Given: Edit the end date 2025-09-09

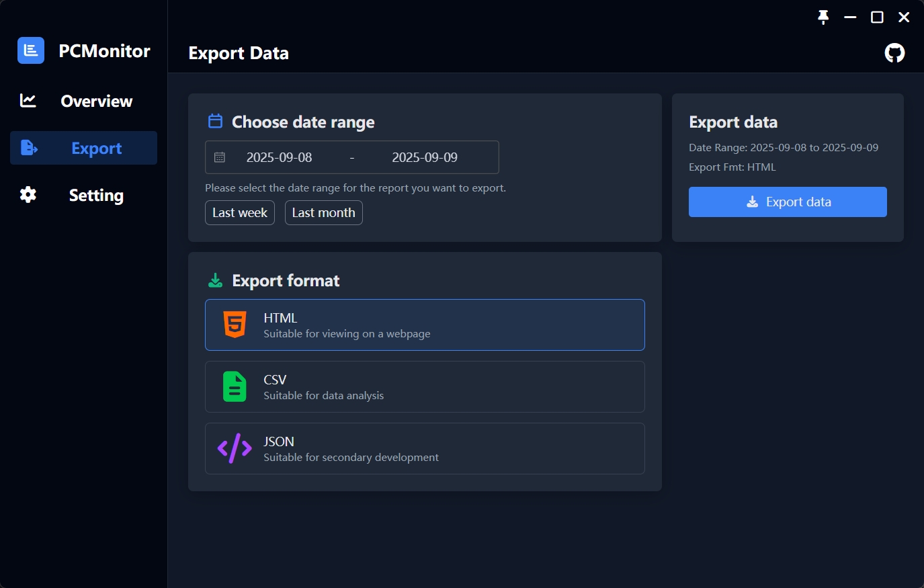Looking at the screenshot, I should 425,157.
